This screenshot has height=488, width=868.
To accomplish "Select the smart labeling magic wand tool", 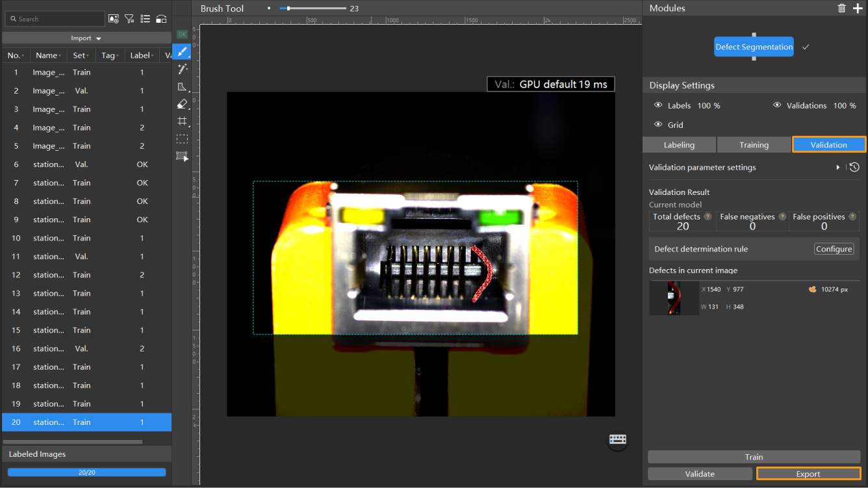I will (x=182, y=69).
